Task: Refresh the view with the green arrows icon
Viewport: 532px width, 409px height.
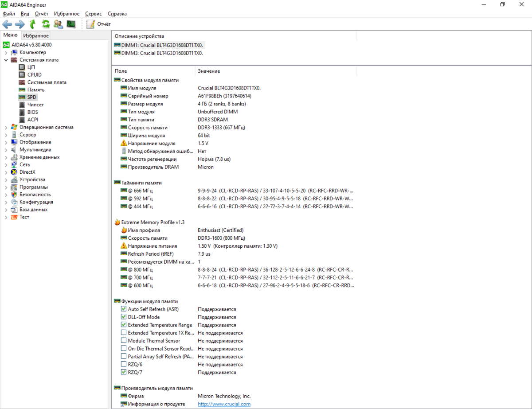Action: [45, 24]
